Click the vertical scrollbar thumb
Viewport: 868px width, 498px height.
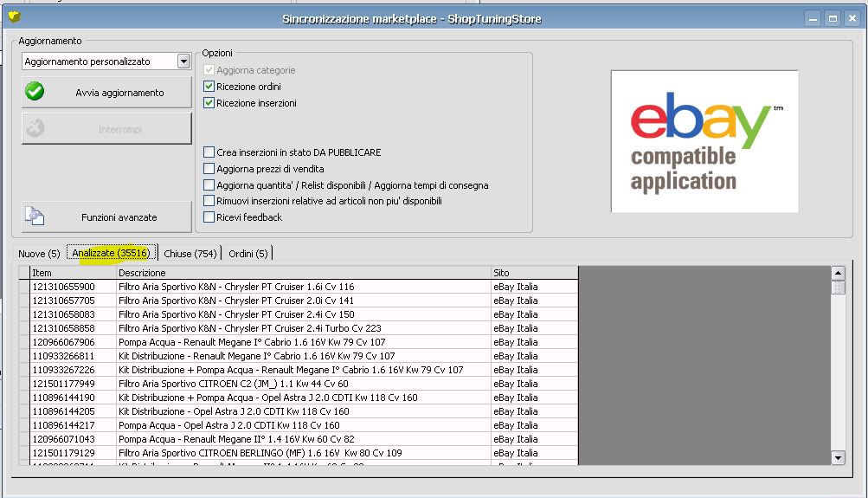click(838, 287)
